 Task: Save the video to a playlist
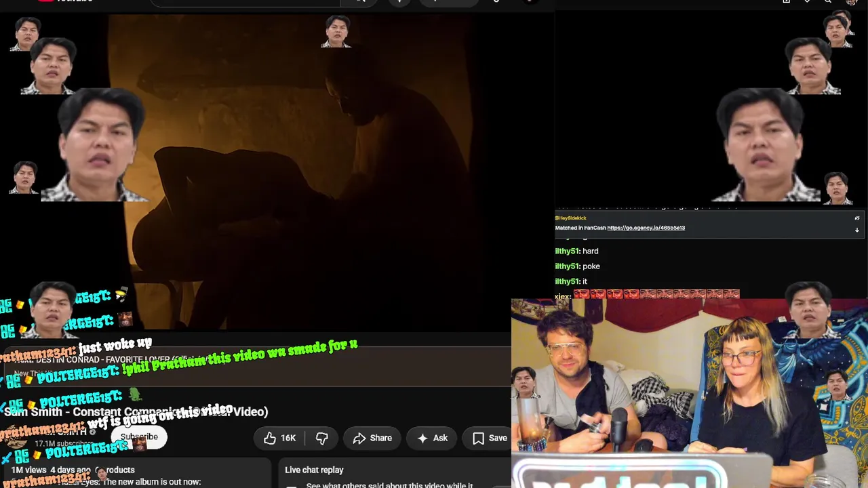[x=489, y=439]
